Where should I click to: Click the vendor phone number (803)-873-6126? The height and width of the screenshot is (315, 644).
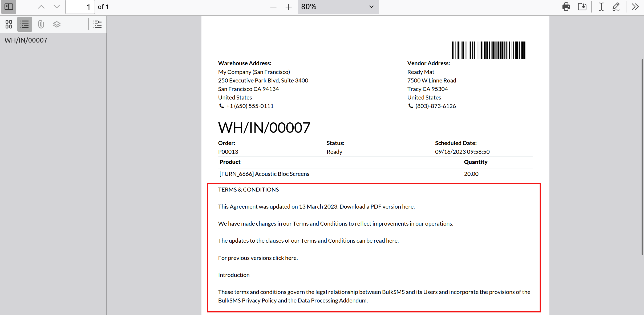(x=435, y=106)
